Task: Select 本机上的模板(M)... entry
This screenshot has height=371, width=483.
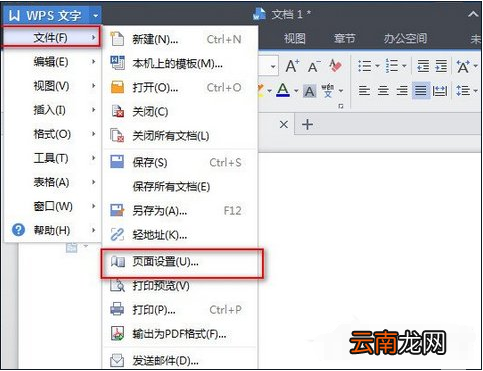Action: 180,63
